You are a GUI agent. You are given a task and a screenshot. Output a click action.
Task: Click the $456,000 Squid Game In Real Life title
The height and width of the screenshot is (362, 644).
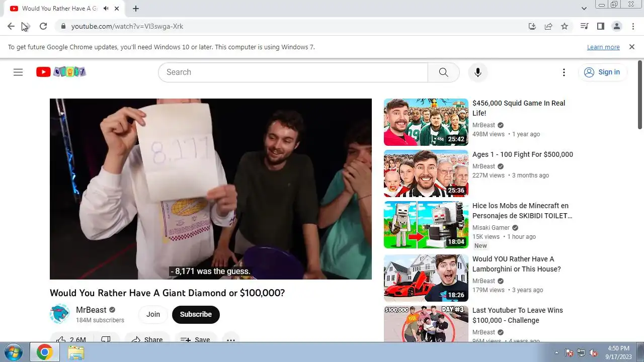519,108
